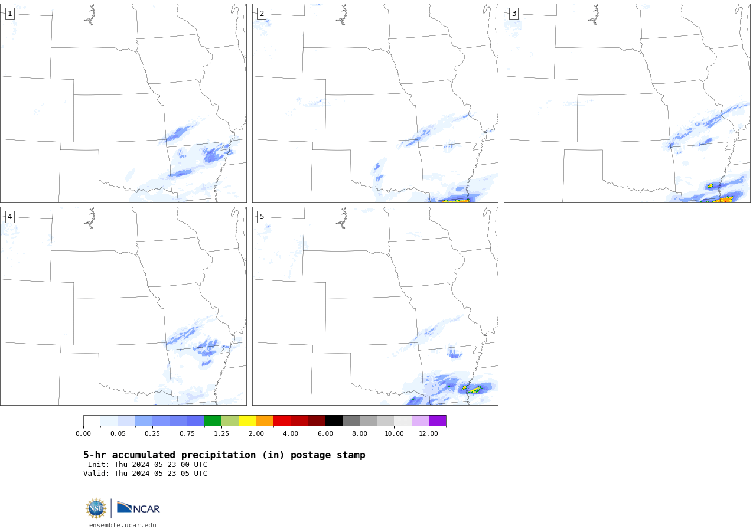Pick the black swatch on the colorbar
Viewport: 756px width, 532px height.
[334, 420]
